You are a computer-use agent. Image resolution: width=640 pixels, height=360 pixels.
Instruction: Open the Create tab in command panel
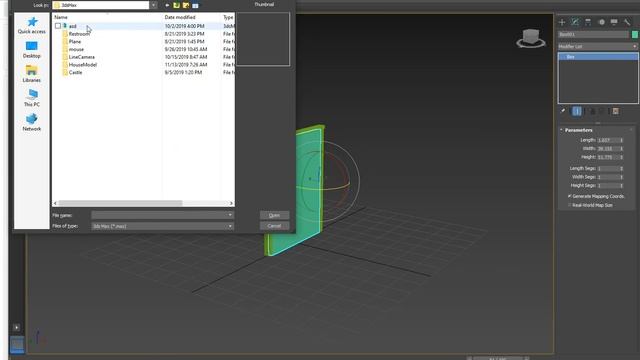(x=562, y=22)
